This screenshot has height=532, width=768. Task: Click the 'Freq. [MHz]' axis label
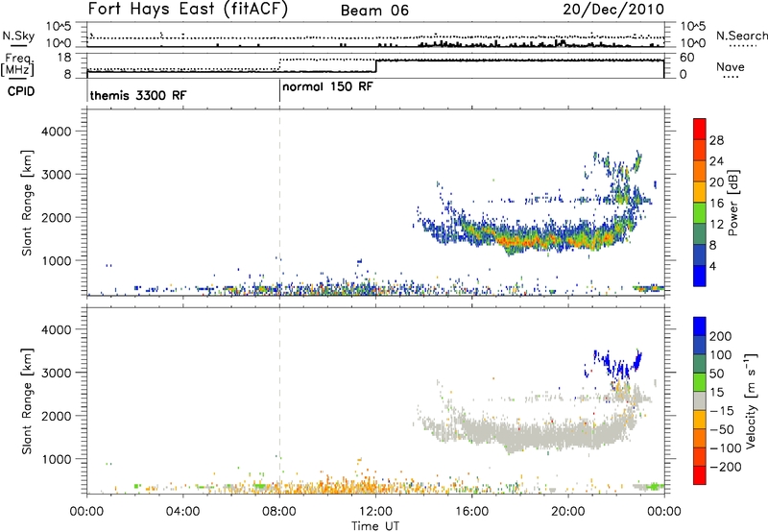pyautogui.click(x=17, y=64)
